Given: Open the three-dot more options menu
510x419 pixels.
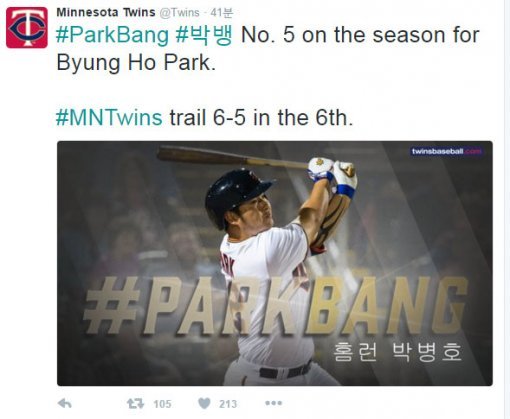Looking at the screenshot, I should pos(273,403).
